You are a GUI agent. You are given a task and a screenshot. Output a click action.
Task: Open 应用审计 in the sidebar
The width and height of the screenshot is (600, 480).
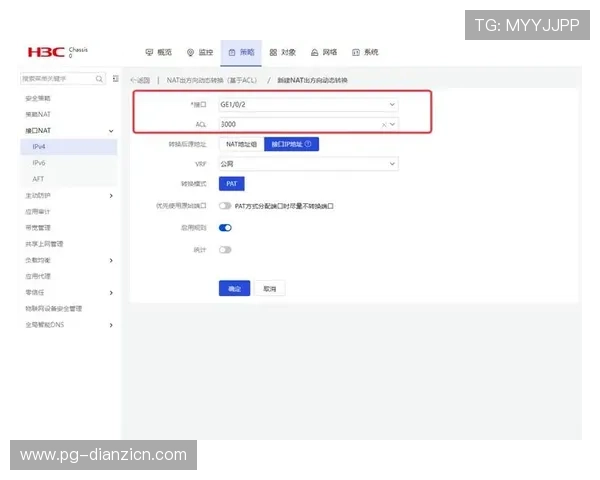click(38, 212)
